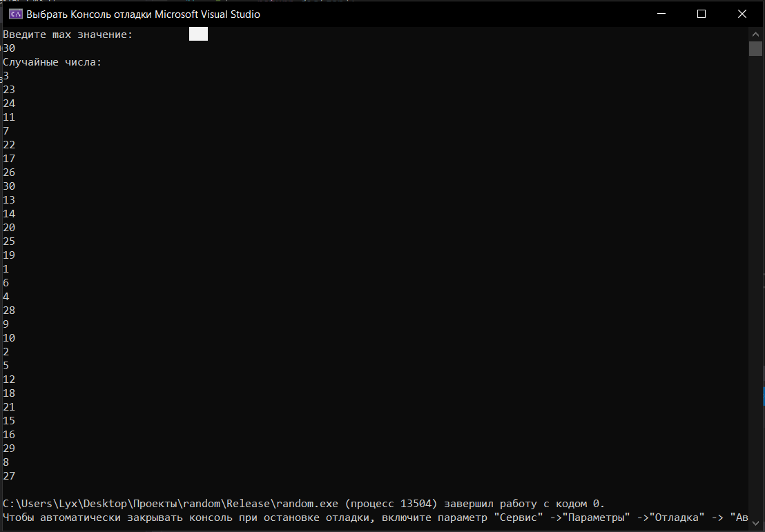Click the line 'Введите max значение:'
Image resolution: width=765 pixels, height=532 pixels.
click(68, 35)
